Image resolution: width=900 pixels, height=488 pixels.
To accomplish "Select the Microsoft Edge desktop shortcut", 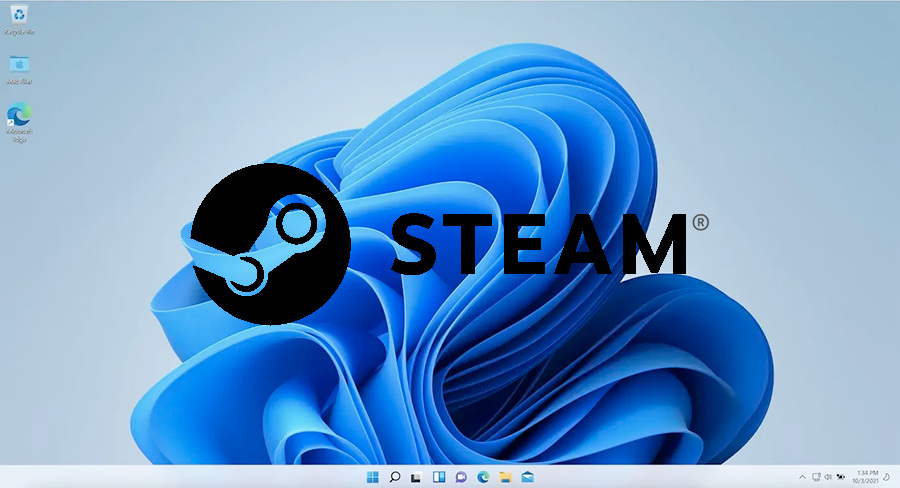I will coord(19,122).
